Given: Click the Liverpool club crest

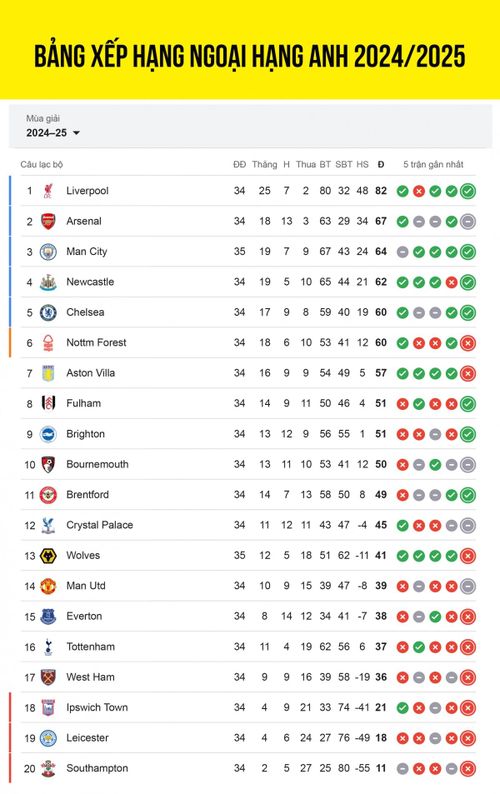Looking at the screenshot, I should pos(48,191).
